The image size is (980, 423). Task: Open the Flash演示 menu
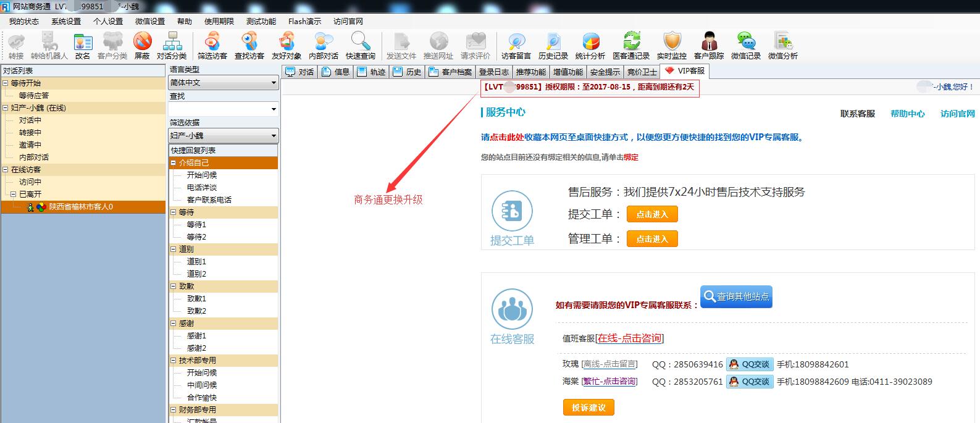pos(304,21)
